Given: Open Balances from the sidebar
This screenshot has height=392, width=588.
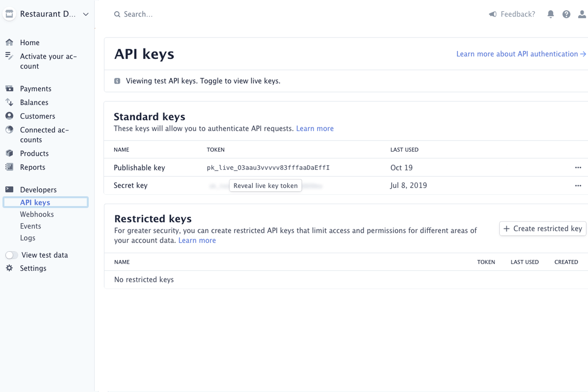Looking at the screenshot, I should coord(34,102).
